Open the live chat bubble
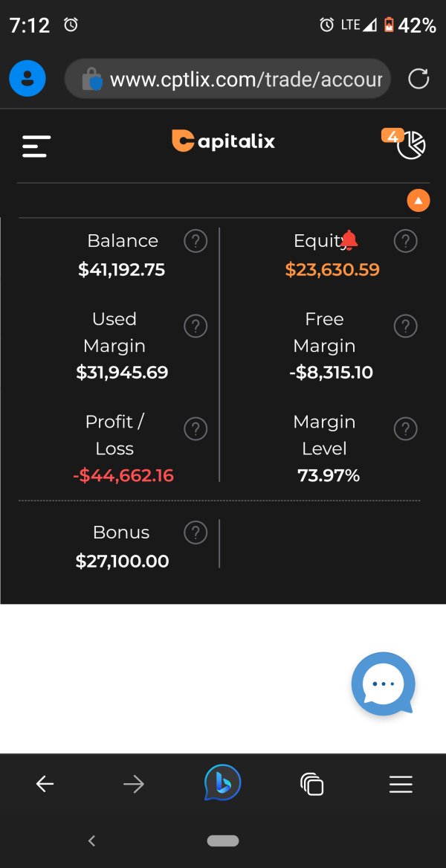 click(x=384, y=684)
